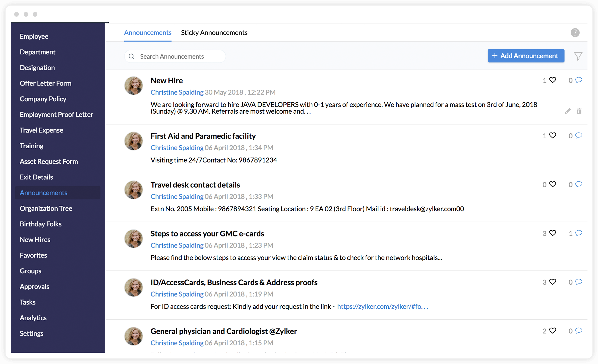
Task: Open comments on New Hire announcement
Action: coord(579,80)
